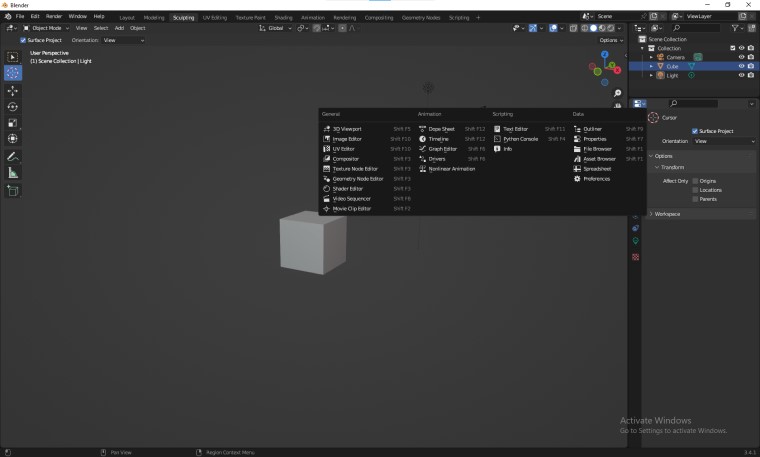Expand the Cube item in outliner

click(x=651, y=66)
